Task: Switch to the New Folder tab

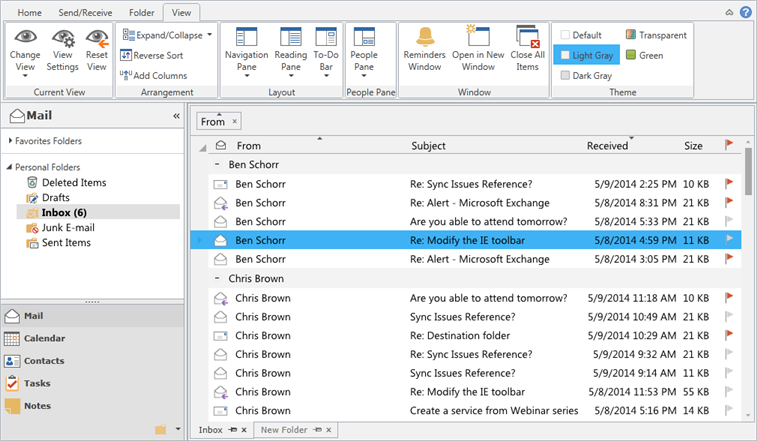Action: pos(283,430)
